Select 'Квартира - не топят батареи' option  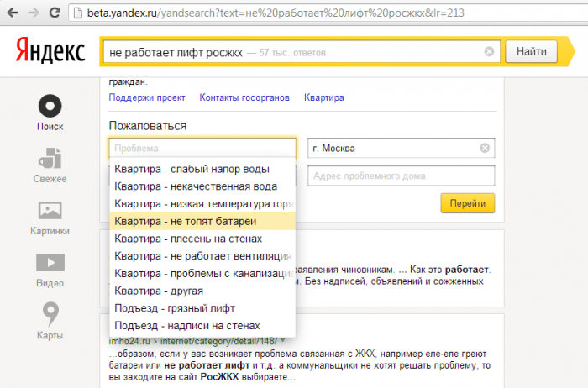point(185,221)
